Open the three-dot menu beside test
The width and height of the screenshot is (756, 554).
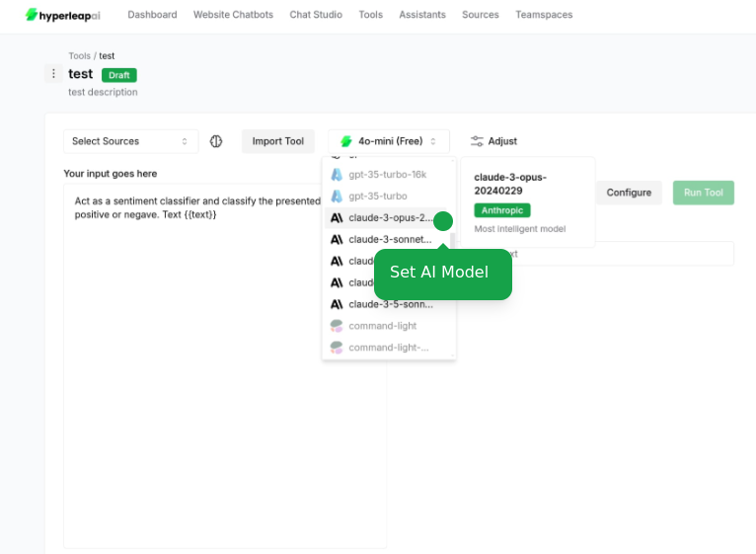[53, 73]
